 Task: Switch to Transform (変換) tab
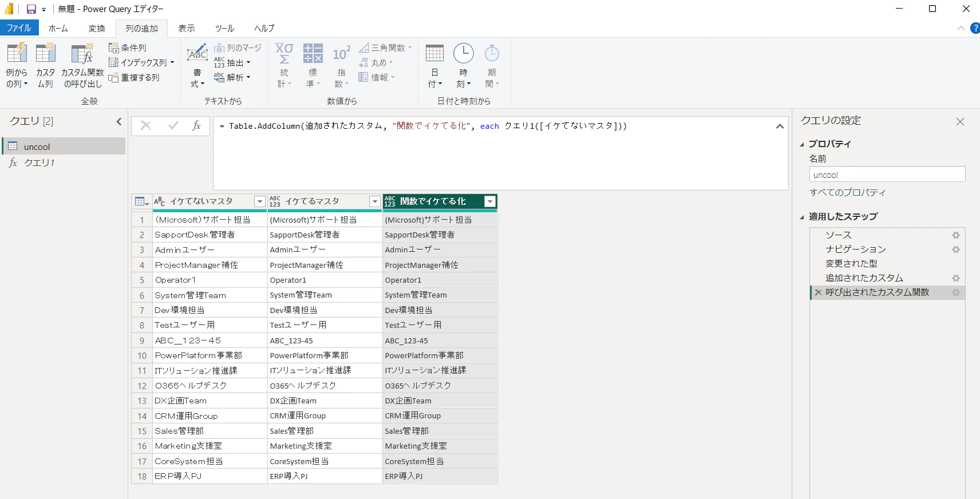[x=97, y=28]
